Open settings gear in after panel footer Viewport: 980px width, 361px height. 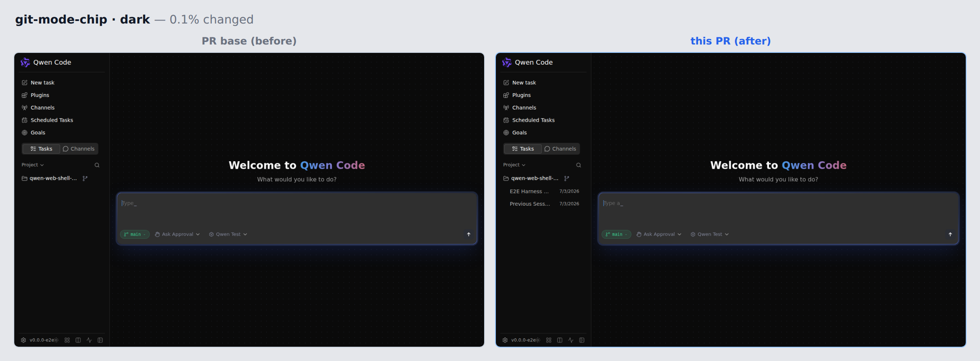point(505,340)
